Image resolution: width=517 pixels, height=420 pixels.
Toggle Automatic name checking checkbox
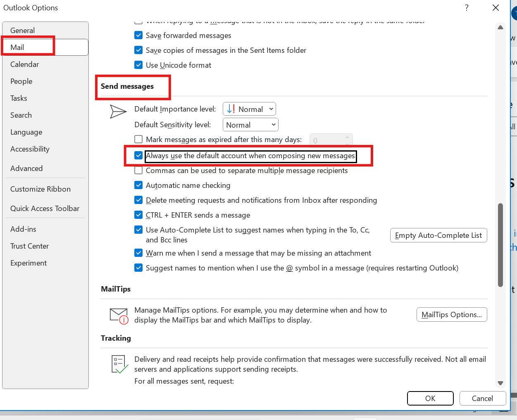click(x=138, y=185)
